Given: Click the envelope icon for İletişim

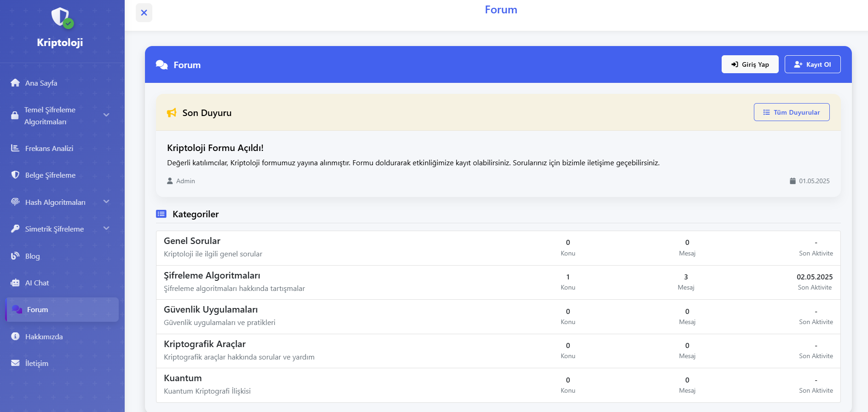Looking at the screenshot, I should click(x=15, y=363).
